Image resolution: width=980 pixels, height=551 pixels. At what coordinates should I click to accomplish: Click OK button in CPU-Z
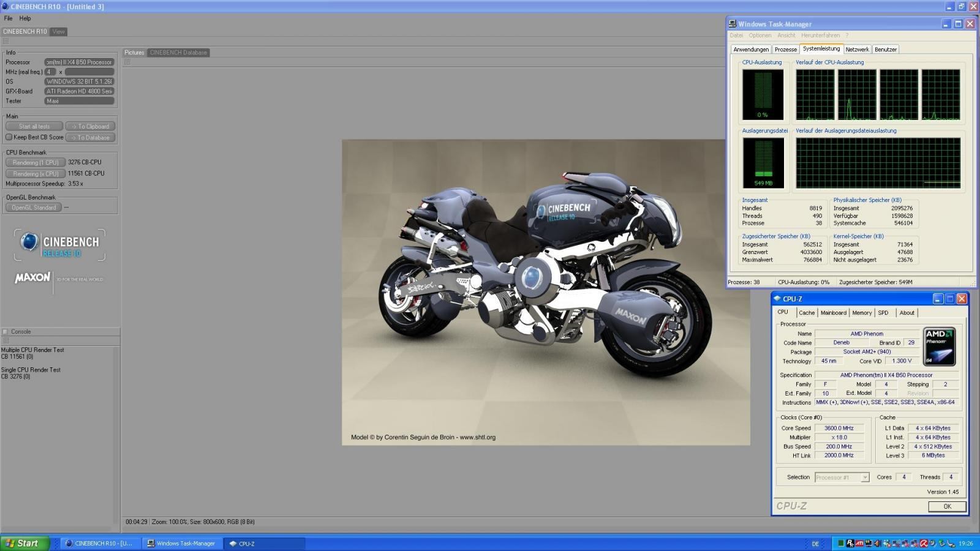point(947,506)
